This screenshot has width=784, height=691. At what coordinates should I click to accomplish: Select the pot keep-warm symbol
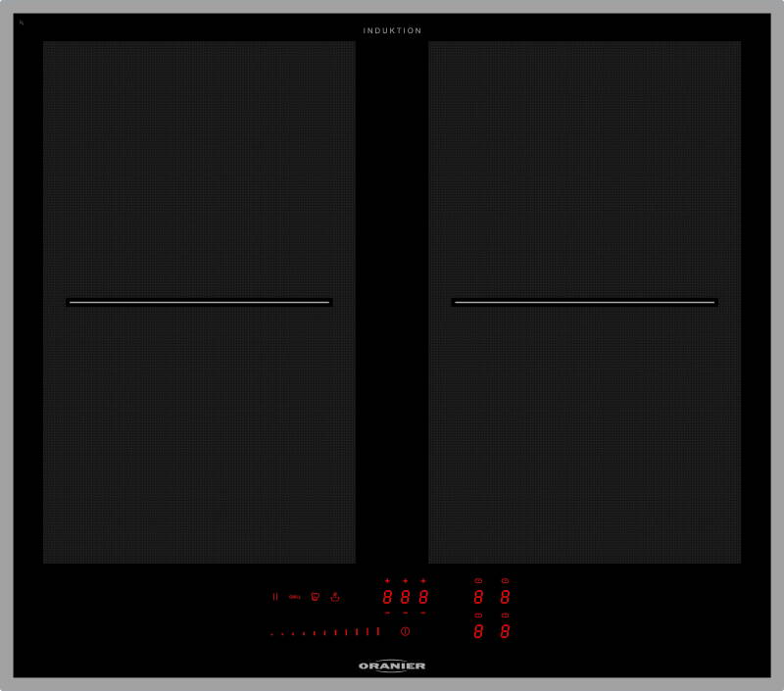pyautogui.click(x=315, y=597)
